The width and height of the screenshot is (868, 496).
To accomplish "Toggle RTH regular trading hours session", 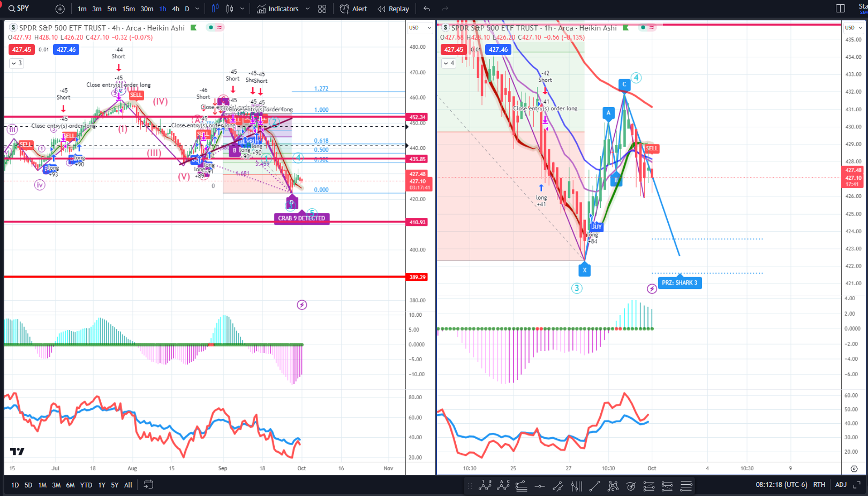I will pos(819,485).
